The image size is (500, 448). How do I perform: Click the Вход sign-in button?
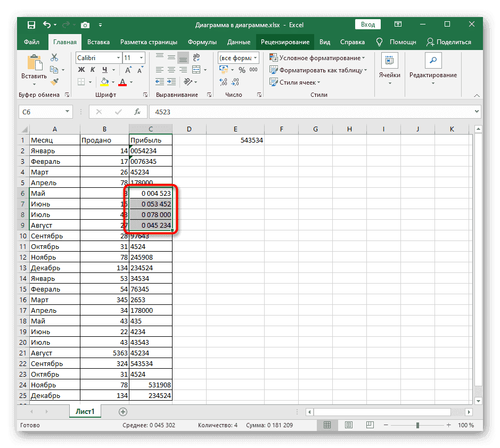[367, 24]
